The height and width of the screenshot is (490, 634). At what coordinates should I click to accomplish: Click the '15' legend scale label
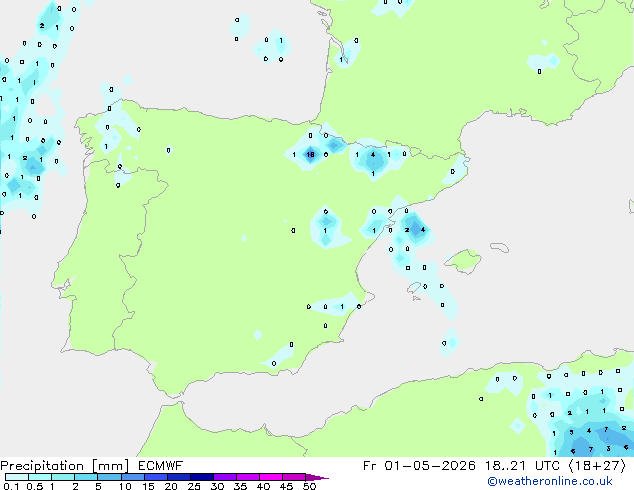coord(148,486)
